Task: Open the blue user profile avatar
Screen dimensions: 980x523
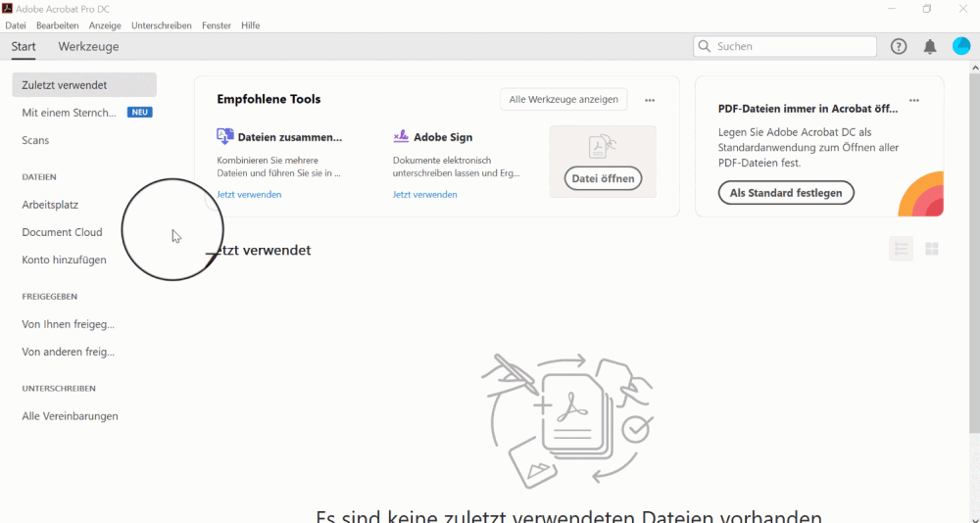Action: (x=961, y=46)
